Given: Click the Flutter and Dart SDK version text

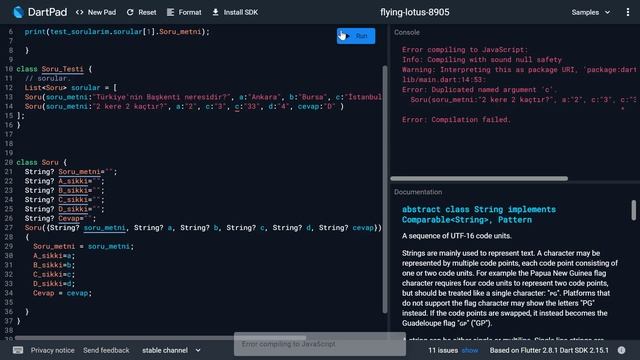Looking at the screenshot, I should [549, 350].
